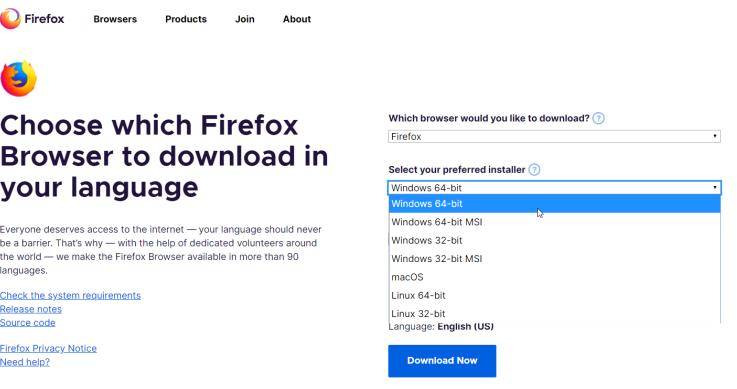Click the large Firefox browser icon
Image resolution: width=737 pixels, height=389 pixels.
[18, 78]
